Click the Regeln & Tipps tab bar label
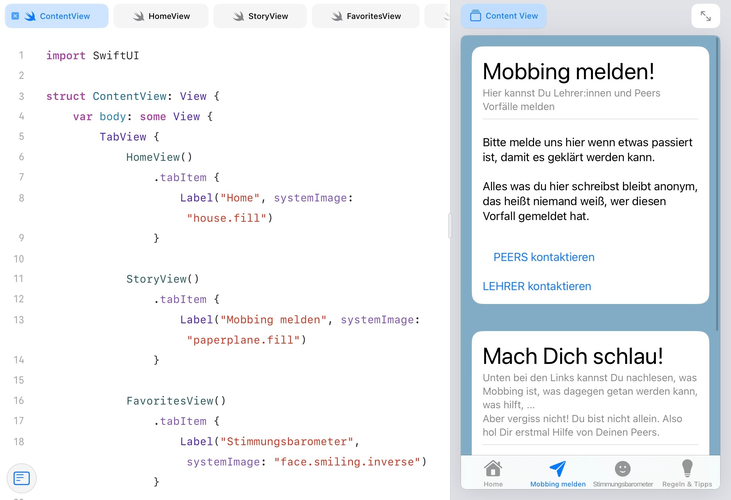731x500 pixels. [x=687, y=484]
